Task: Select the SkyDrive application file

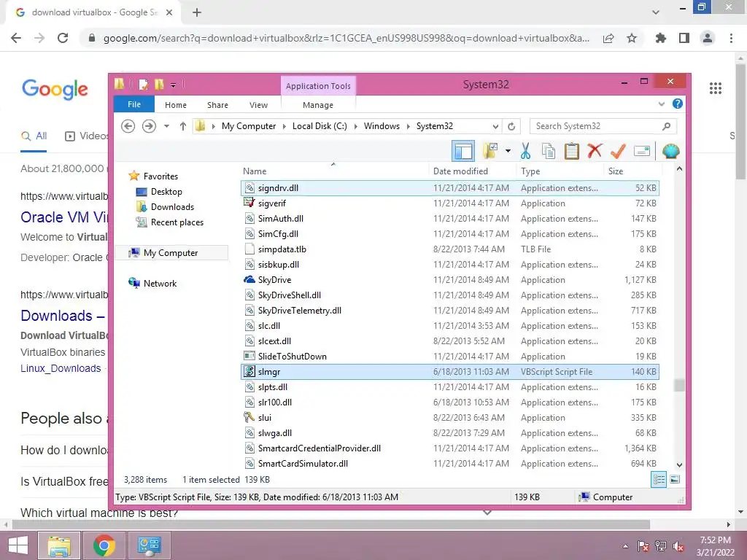Action: tap(449, 279)
